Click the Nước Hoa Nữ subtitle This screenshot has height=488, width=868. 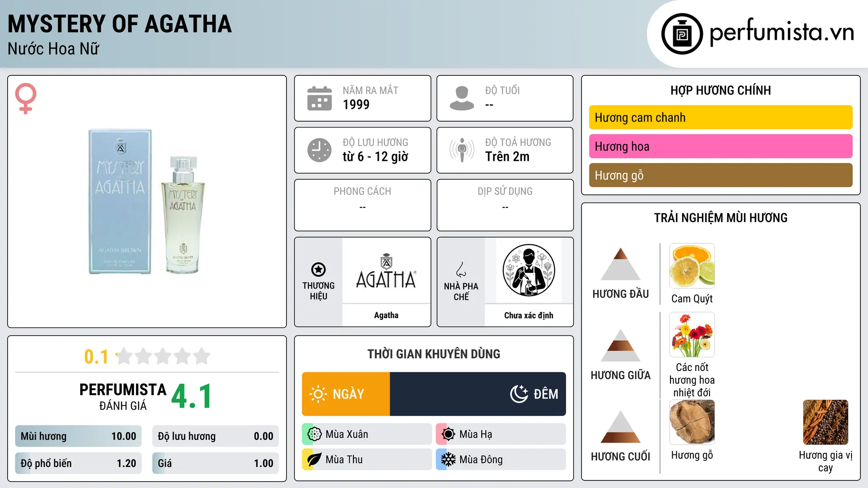click(53, 49)
